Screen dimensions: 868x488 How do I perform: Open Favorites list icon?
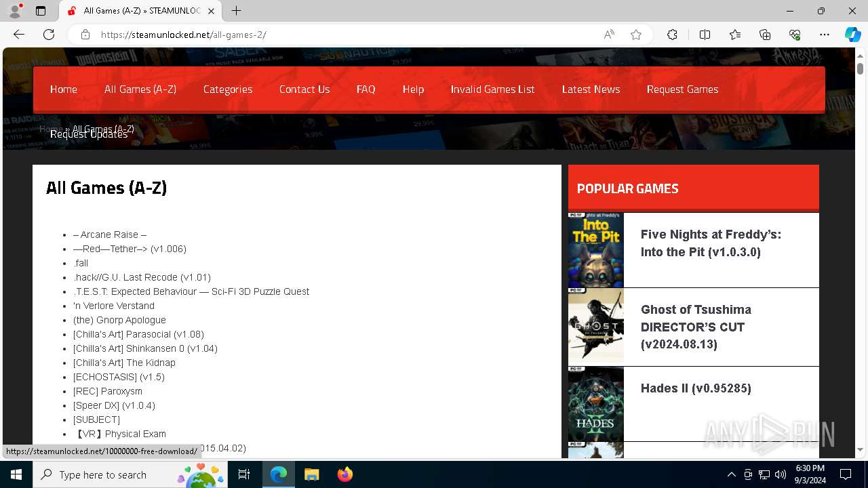(735, 35)
